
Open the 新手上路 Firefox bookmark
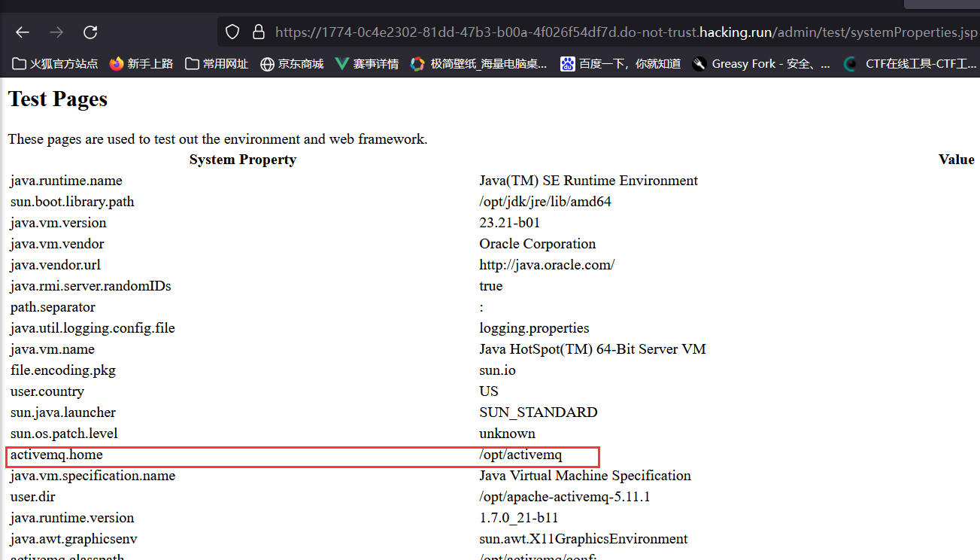(141, 64)
